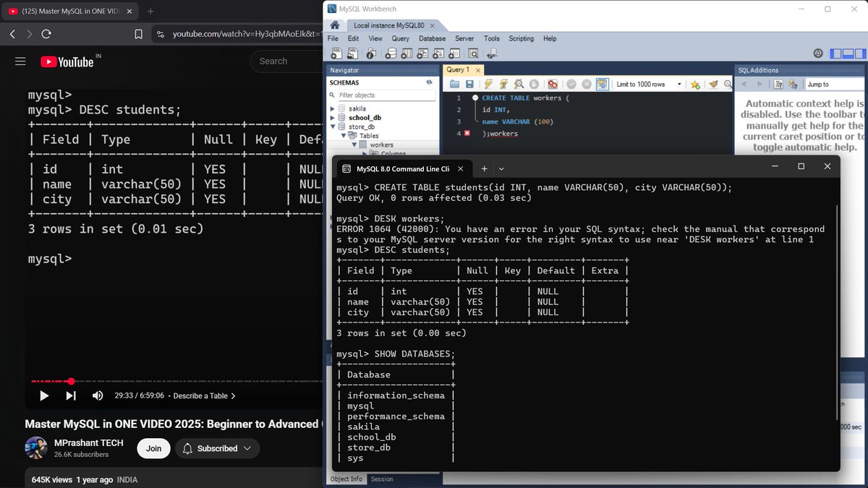Run EXPLAIN on the current statement
This screenshot has width=868, height=488.
519,85
